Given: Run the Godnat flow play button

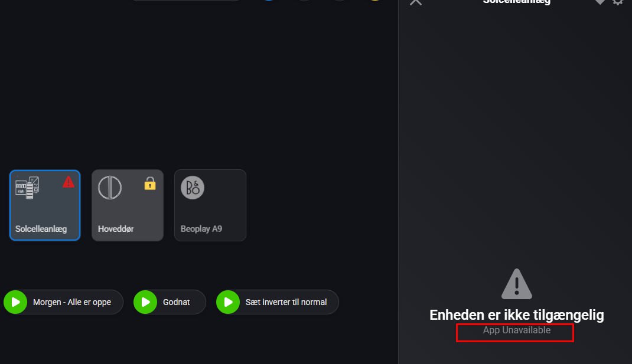Looking at the screenshot, I should tap(145, 302).
